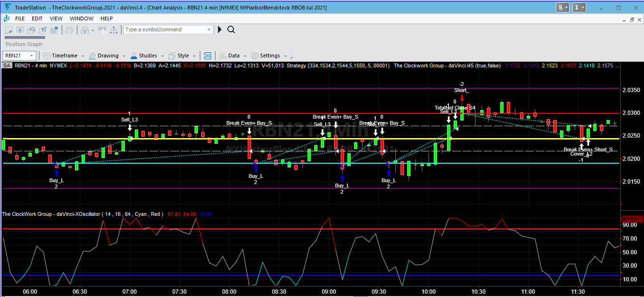Click the order bar keyboard icon

(102, 30)
